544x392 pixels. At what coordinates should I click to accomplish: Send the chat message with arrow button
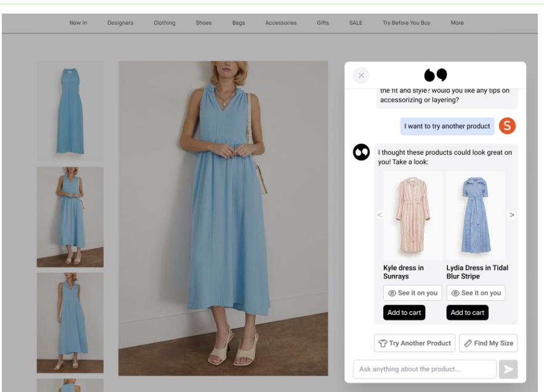click(x=508, y=369)
